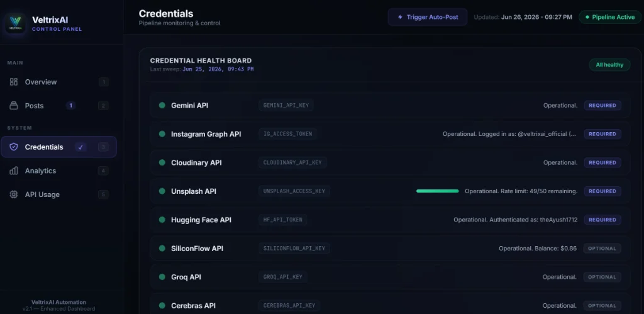Click the SILICONFLOW_API_KEY variable chip
Screen dimensions: 644x314
click(x=294, y=248)
